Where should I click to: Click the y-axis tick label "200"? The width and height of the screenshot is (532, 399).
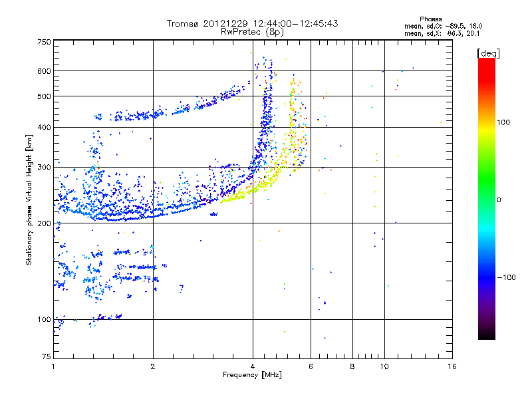44,223
